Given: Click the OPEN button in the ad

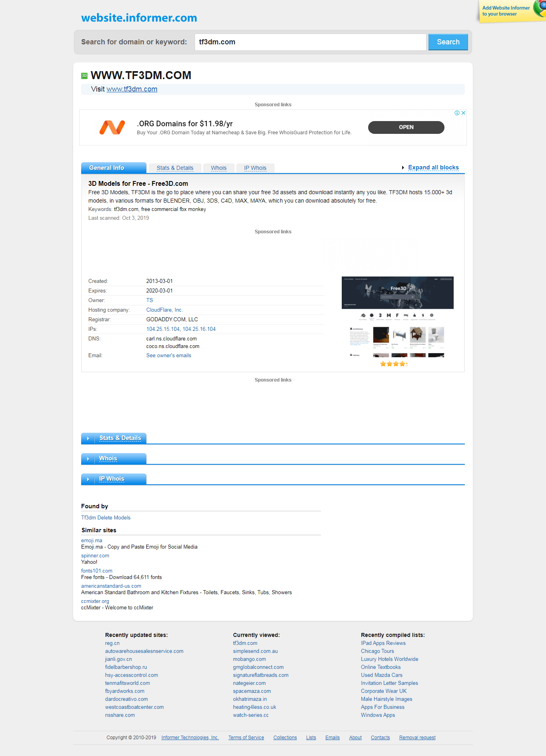Looking at the screenshot, I should click(x=406, y=127).
